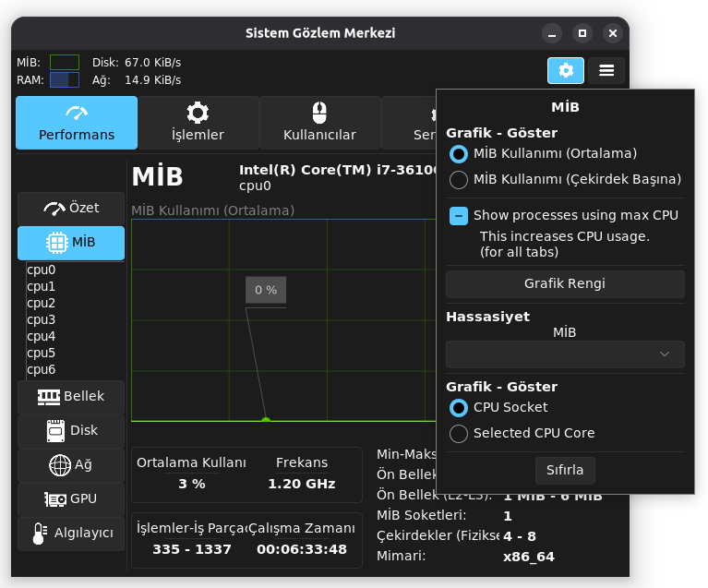Select MİB Kullanımı (Ortalama) radio option
708x588 pixels.
click(x=459, y=153)
